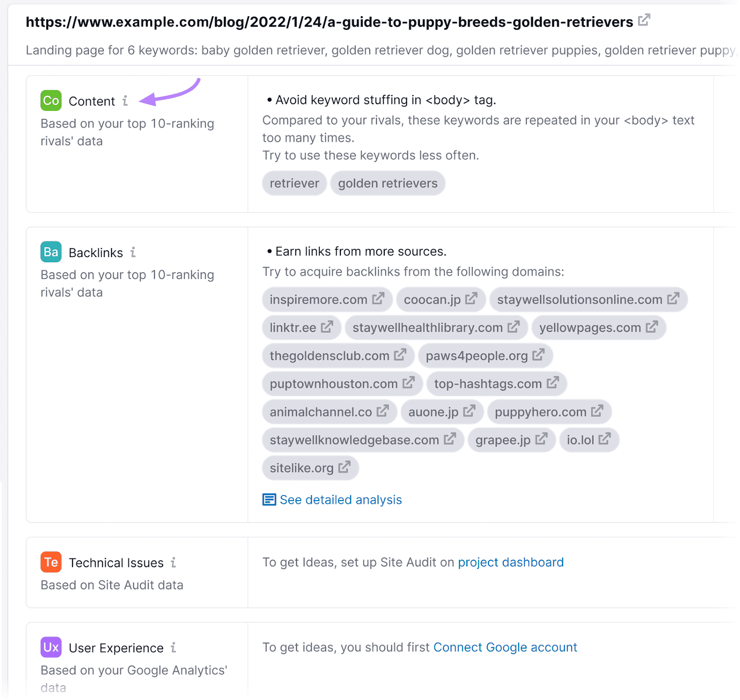The width and height of the screenshot is (740, 700).
Task: Click the orange Te Technical Issues badge icon
Action: pyautogui.click(x=51, y=562)
